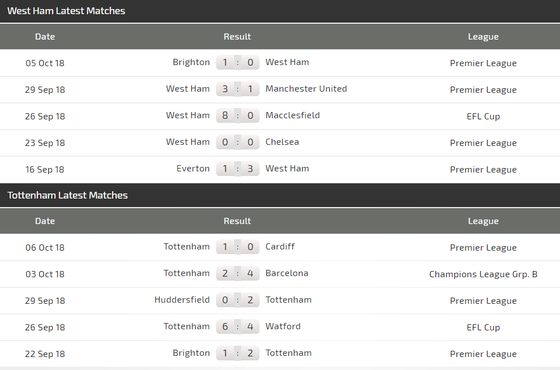Click the Date column header under West Ham

pos(45,36)
